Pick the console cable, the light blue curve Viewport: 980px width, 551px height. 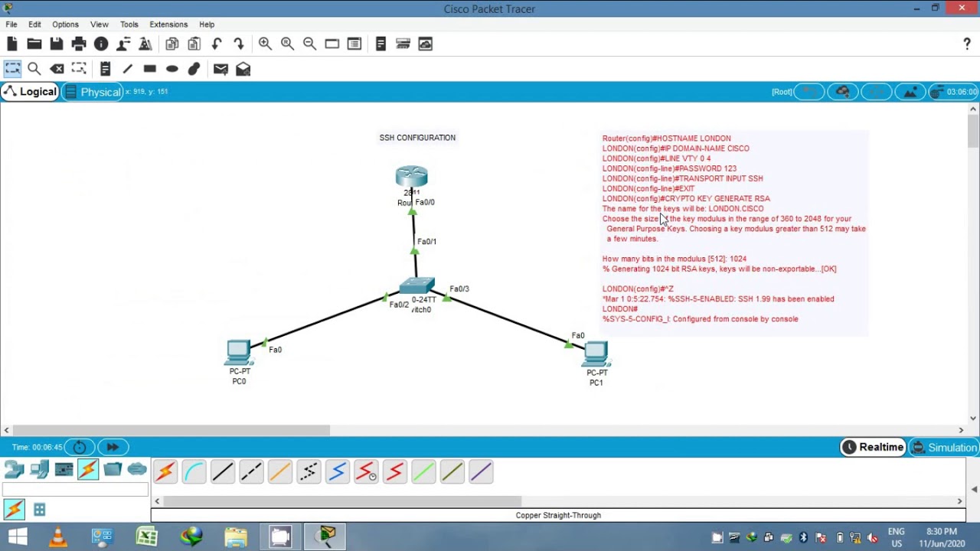pos(194,472)
